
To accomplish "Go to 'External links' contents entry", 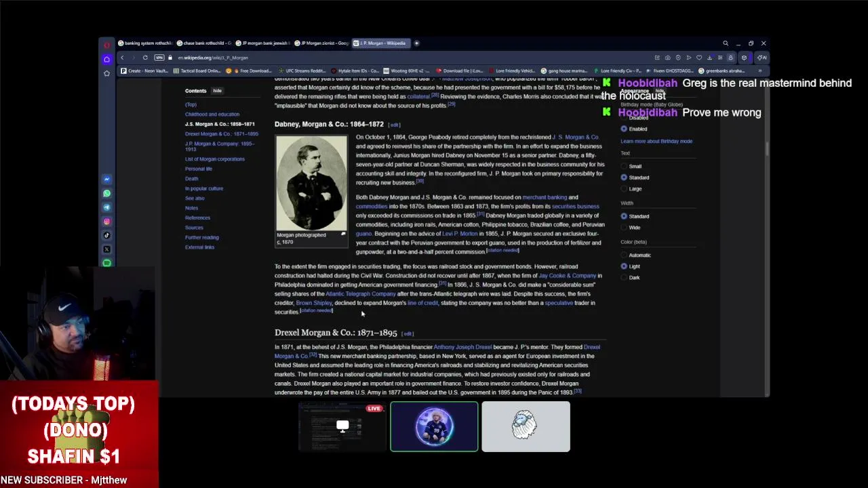I will point(199,247).
